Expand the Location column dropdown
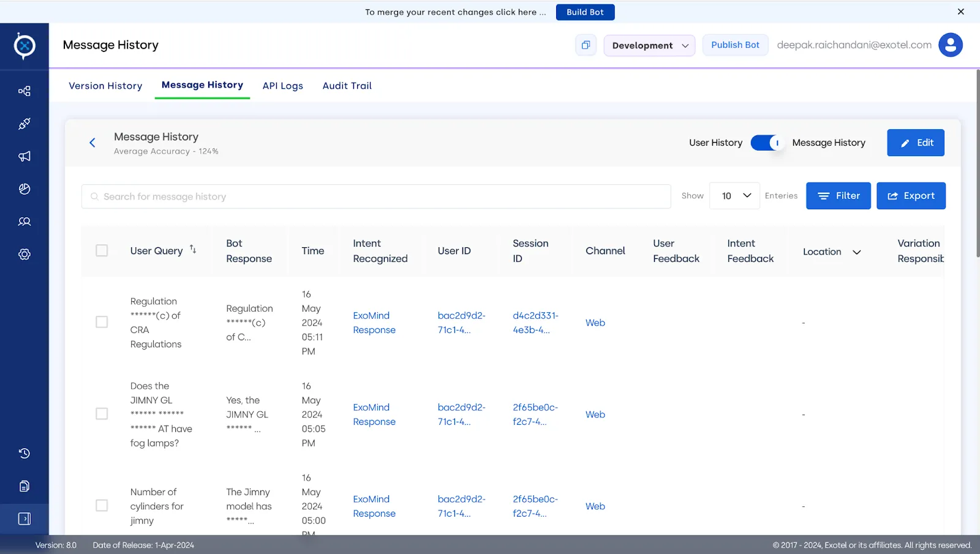 click(x=857, y=252)
